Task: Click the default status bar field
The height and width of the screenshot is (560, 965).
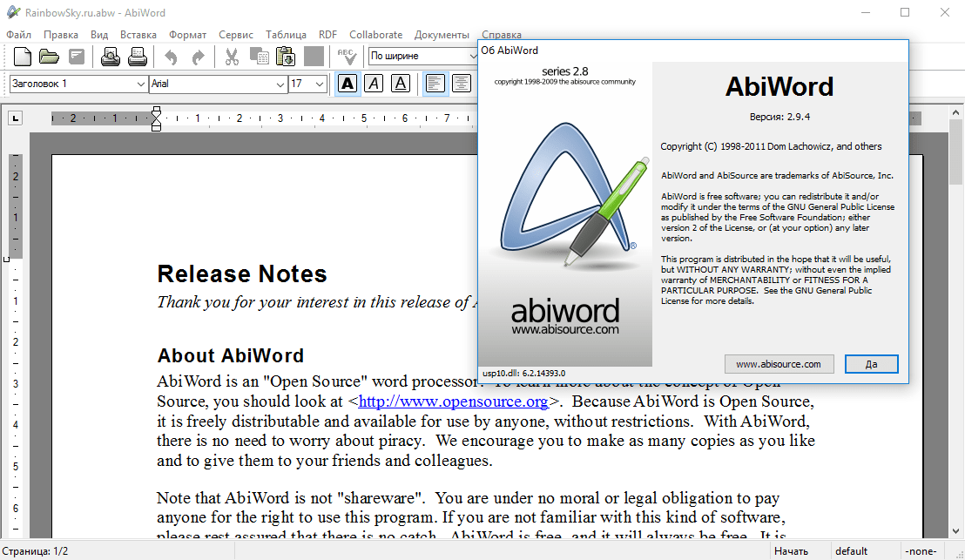Action: pyautogui.click(x=851, y=550)
